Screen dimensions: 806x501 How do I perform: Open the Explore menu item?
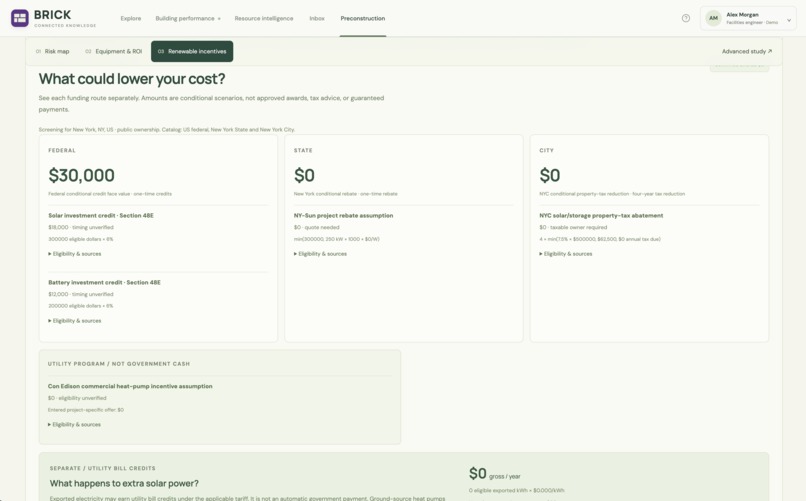pos(131,18)
